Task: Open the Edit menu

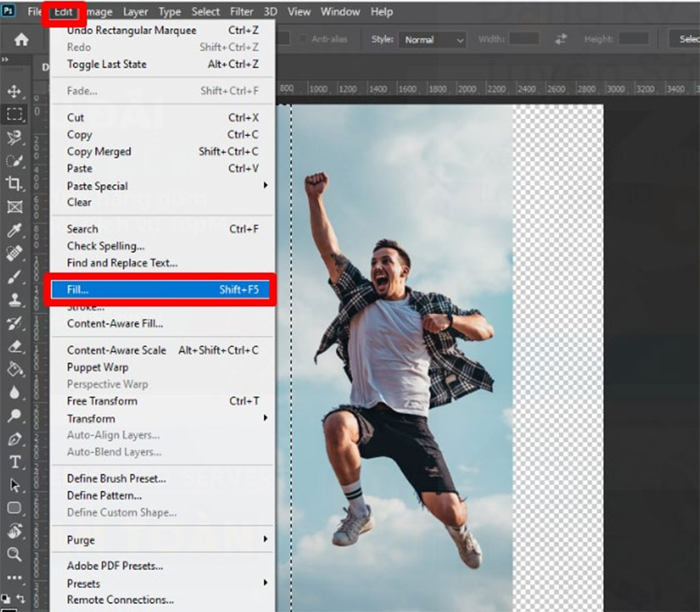Action: [63, 12]
